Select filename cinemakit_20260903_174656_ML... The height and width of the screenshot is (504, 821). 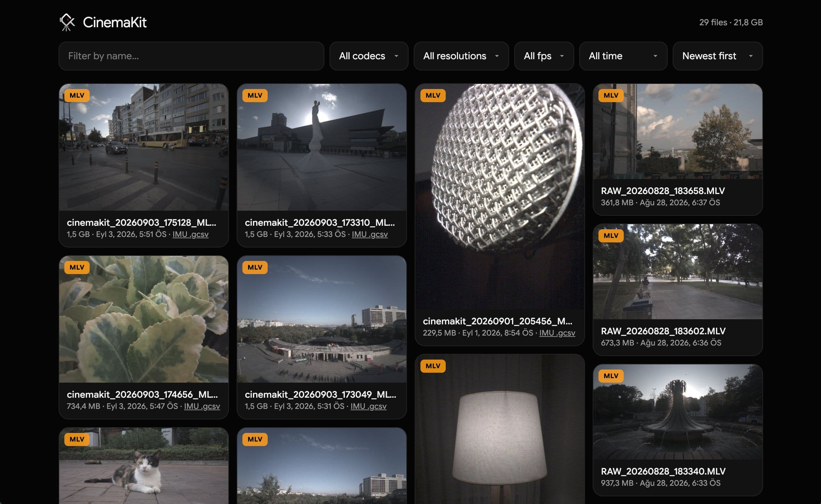point(142,395)
